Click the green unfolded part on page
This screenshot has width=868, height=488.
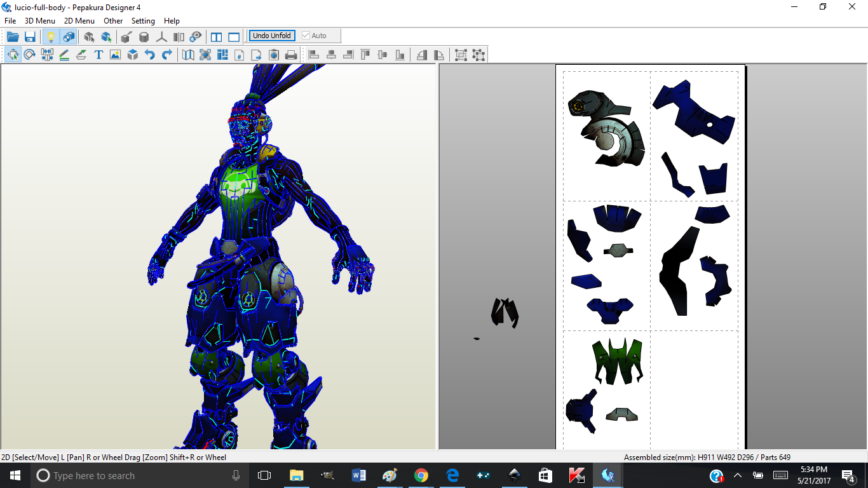pyautogui.click(x=618, y=361)
